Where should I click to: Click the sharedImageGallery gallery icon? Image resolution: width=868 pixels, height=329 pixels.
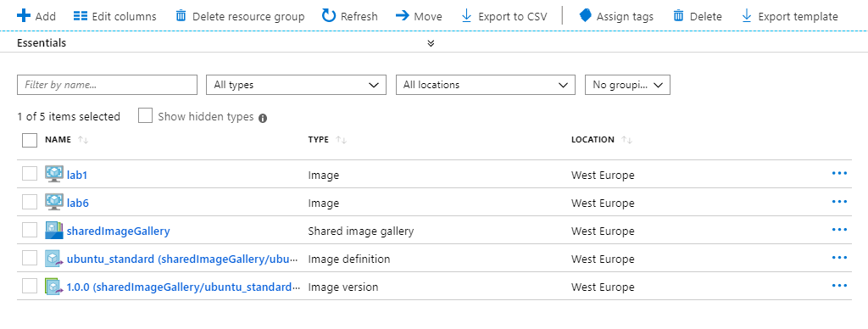coord(53,230)
